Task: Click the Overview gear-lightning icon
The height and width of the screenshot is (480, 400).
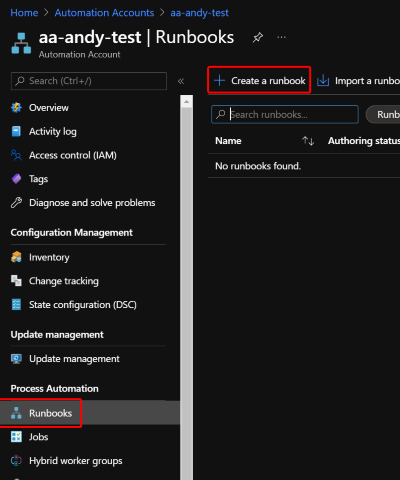Action: click(16, 108)
